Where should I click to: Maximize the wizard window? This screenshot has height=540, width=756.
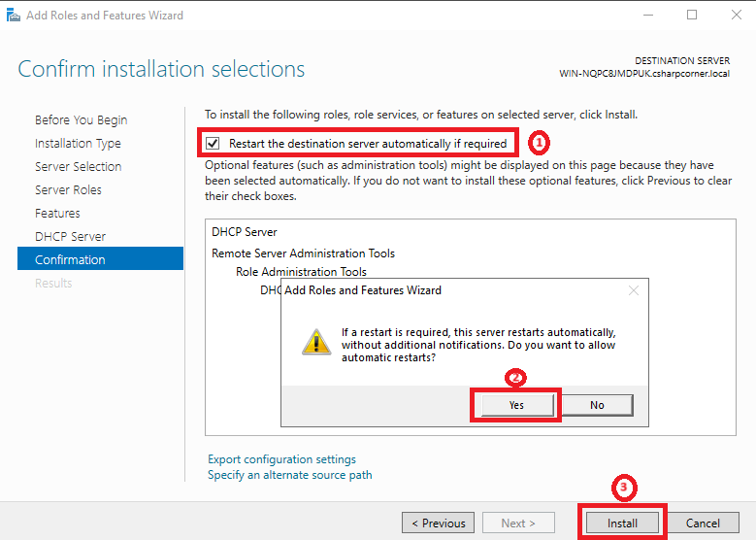click(691, 15)
